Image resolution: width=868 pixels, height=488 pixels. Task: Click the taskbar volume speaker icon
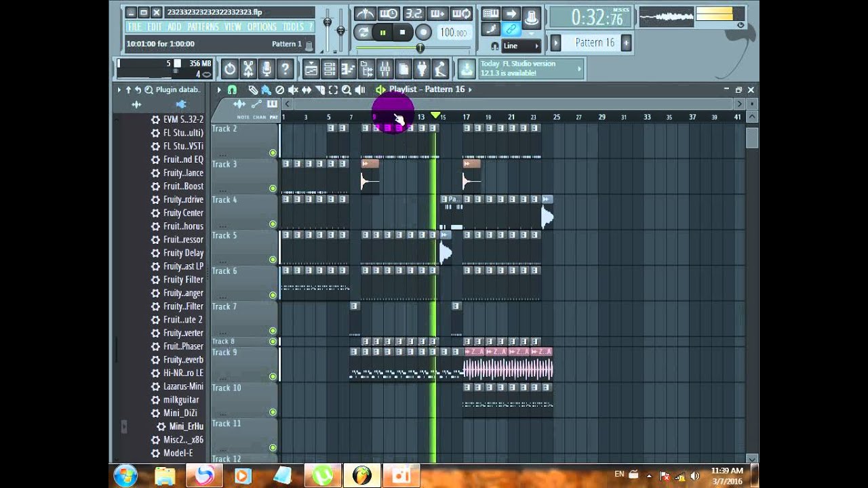point(694,476)
